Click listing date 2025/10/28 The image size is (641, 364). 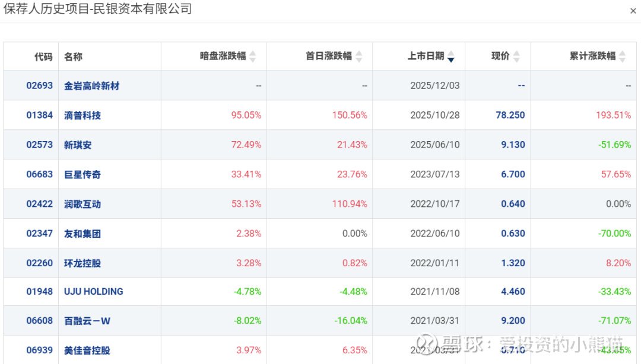[435, 115]
